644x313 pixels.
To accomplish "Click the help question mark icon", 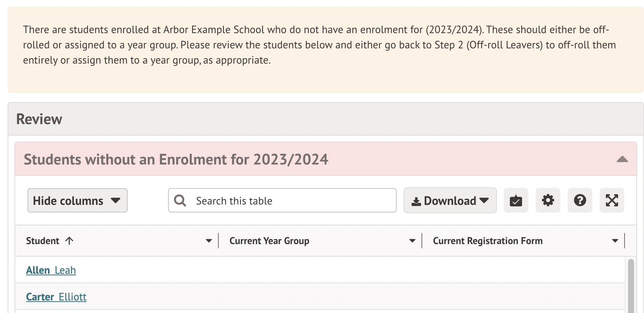I will (x=580, y=200).
